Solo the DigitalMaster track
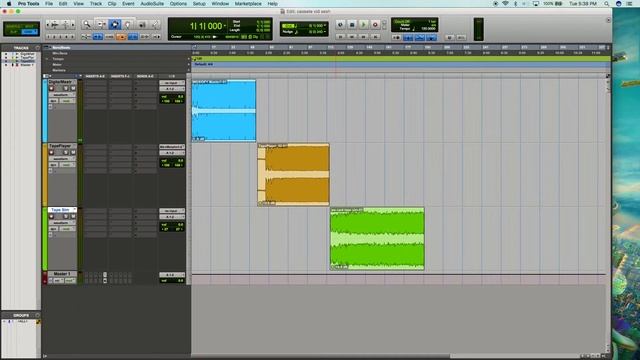Image resolution: width=640 pixels, height=360 pixels. coord(66,88)
